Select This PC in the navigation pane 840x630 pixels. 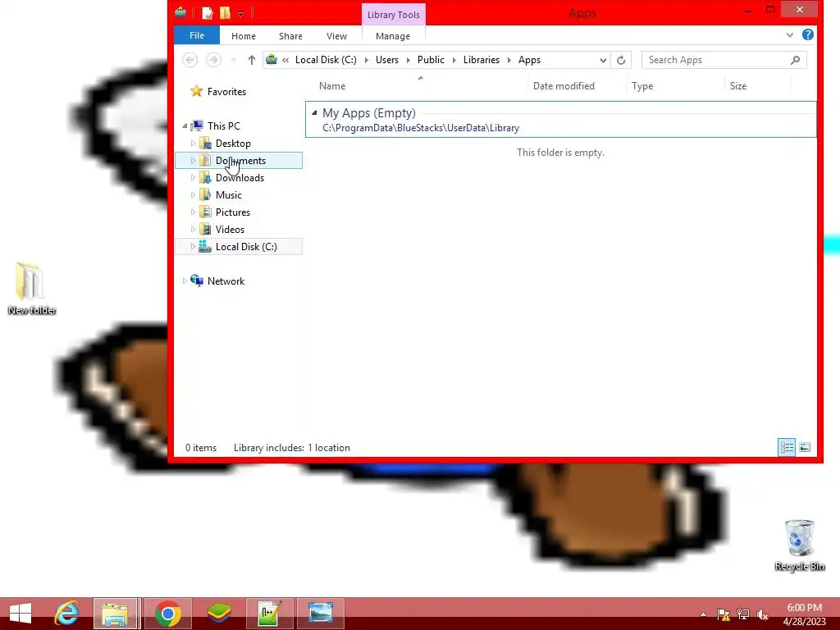pyautogui.click(x=223, y=126)
